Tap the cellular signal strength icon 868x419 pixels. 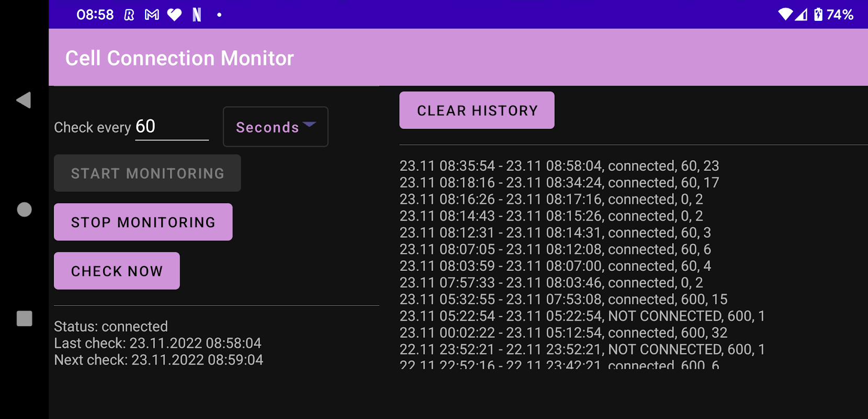point(801,14)
